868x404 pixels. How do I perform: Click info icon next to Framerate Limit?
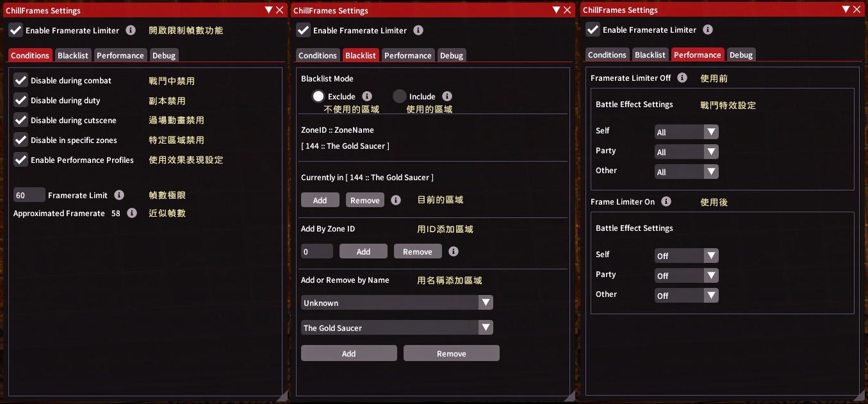120,195
